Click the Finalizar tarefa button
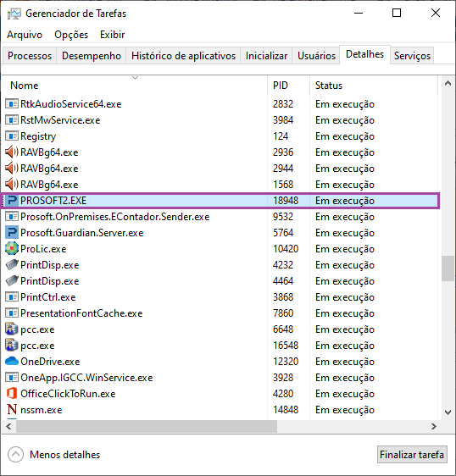Viewport: 456px width, 476px height. tap(412, 455)
